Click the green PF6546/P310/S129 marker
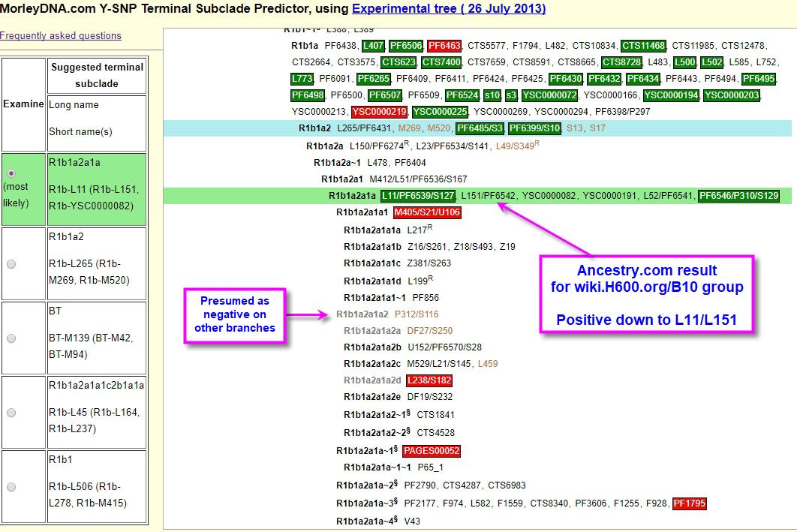This screenshot has height=532, width=797. (738, 196)
